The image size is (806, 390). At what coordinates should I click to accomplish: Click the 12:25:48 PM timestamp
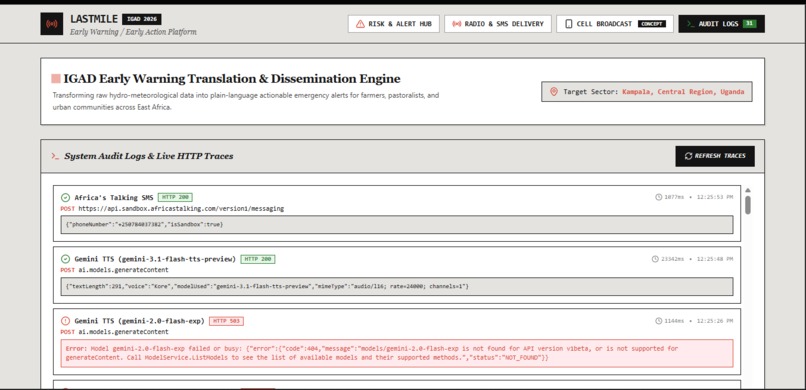click(715, 259)
